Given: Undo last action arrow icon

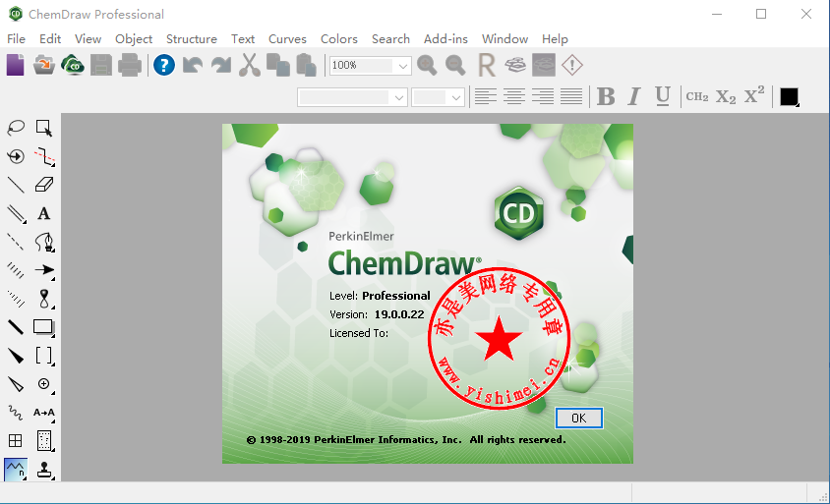Looking at the screenshot, I should click(193, 65).
